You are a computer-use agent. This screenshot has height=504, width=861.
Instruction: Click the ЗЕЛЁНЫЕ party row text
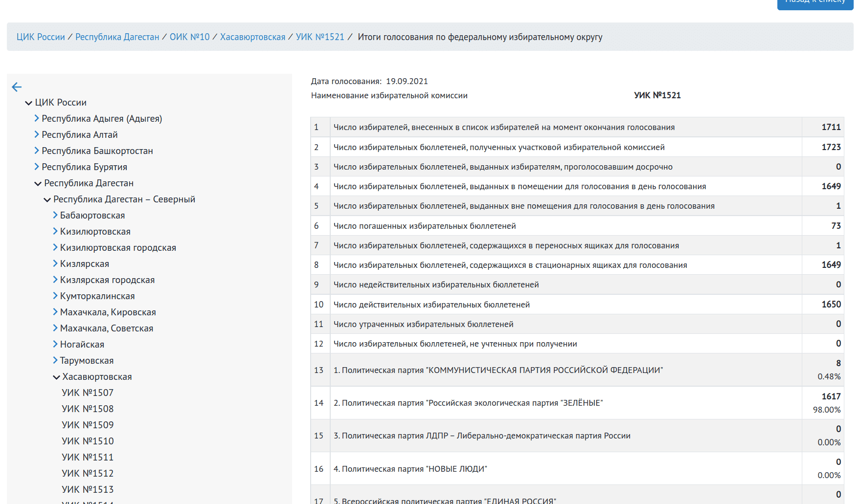click(468, 403)
